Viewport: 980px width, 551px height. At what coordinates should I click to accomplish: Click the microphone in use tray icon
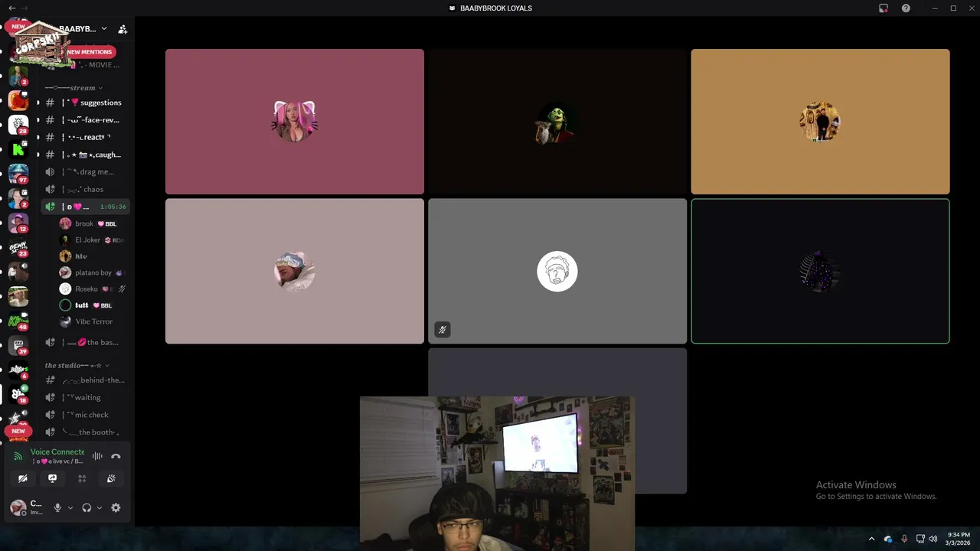904,539
